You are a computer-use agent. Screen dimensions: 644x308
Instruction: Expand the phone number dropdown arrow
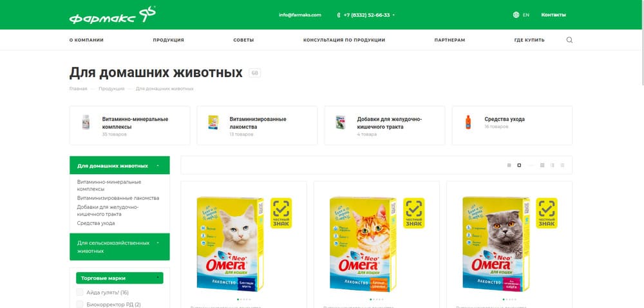(x=393, y=15)
